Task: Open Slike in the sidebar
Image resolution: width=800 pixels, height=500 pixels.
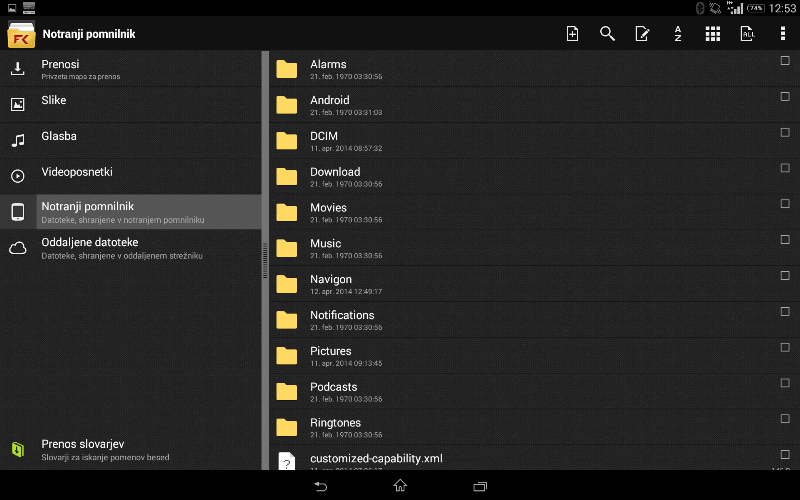Action: (x=131, y=105)
